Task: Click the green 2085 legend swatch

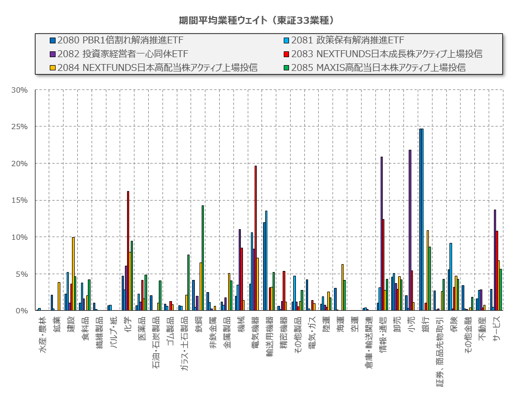Action: tap(287, 68)
